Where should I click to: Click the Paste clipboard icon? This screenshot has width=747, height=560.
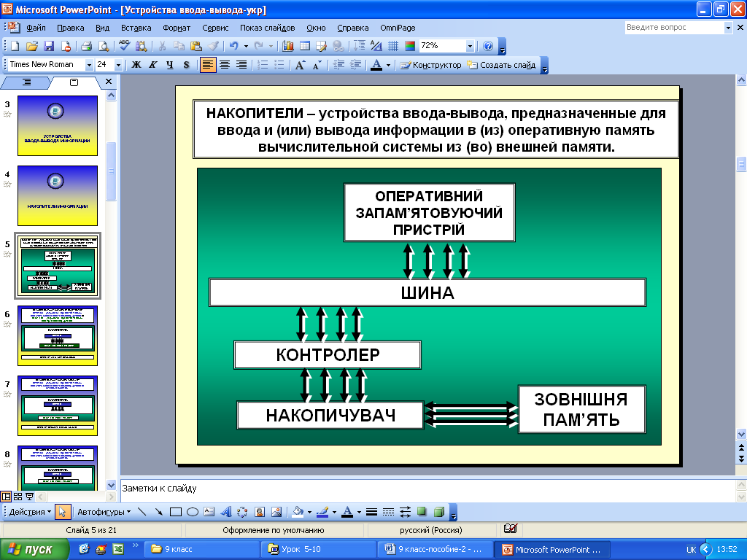[196, 46]
